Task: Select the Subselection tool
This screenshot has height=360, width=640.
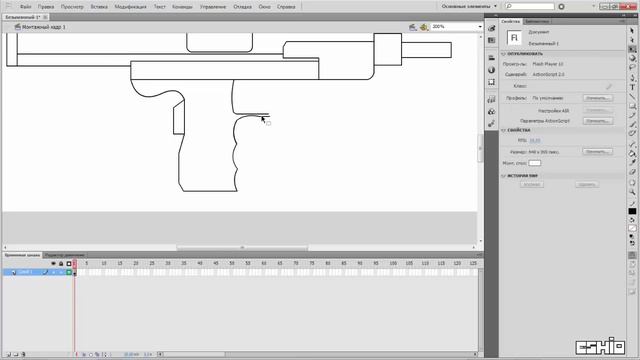Action: (632, 40)
